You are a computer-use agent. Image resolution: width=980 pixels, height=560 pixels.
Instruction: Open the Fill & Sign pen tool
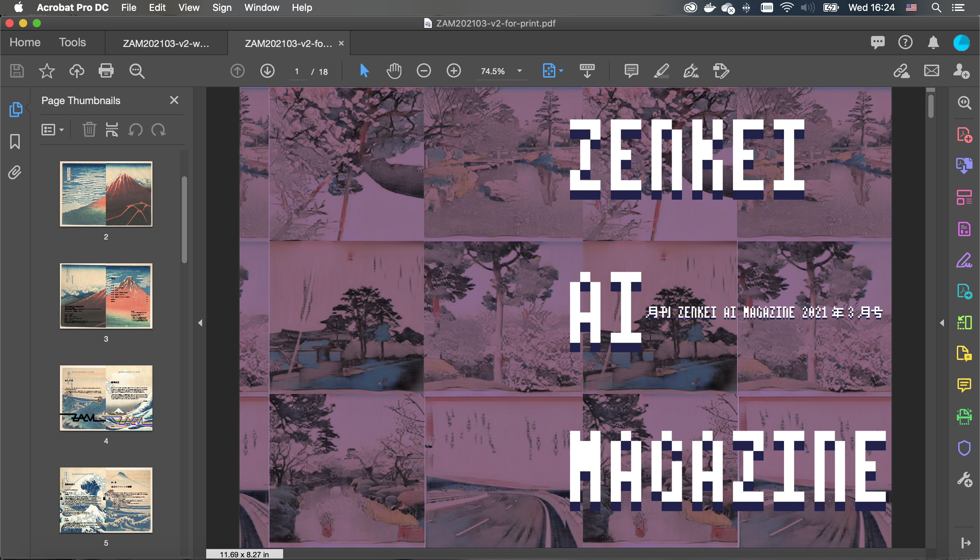[691, 71]
